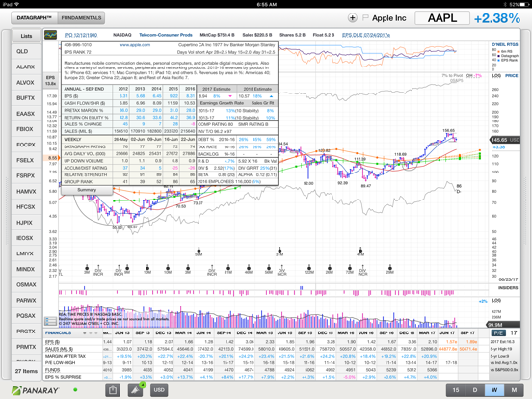
Task: Select OSMAX in the symbol list
Action: (x=26, y=284)
